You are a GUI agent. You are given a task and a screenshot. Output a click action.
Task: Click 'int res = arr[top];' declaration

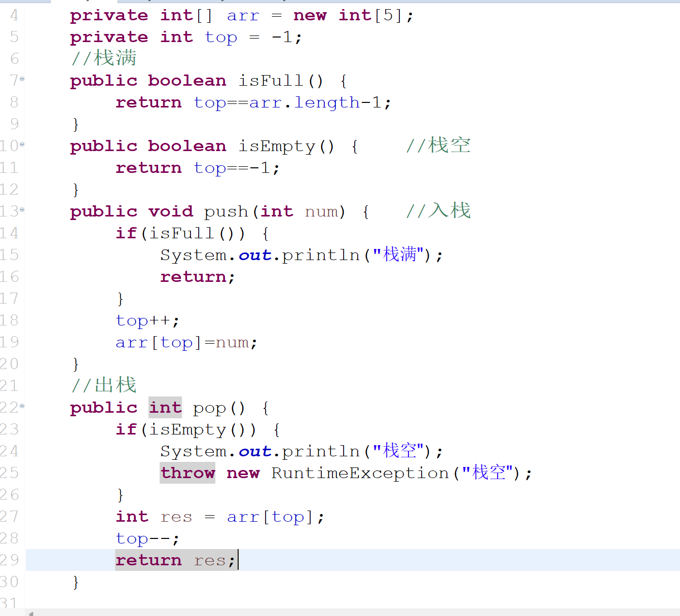(x=220, y=517)
